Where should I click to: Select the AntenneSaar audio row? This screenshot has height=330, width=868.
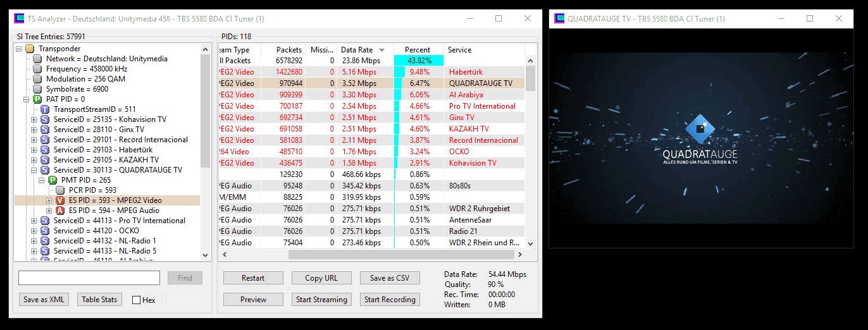coord(372,220)
